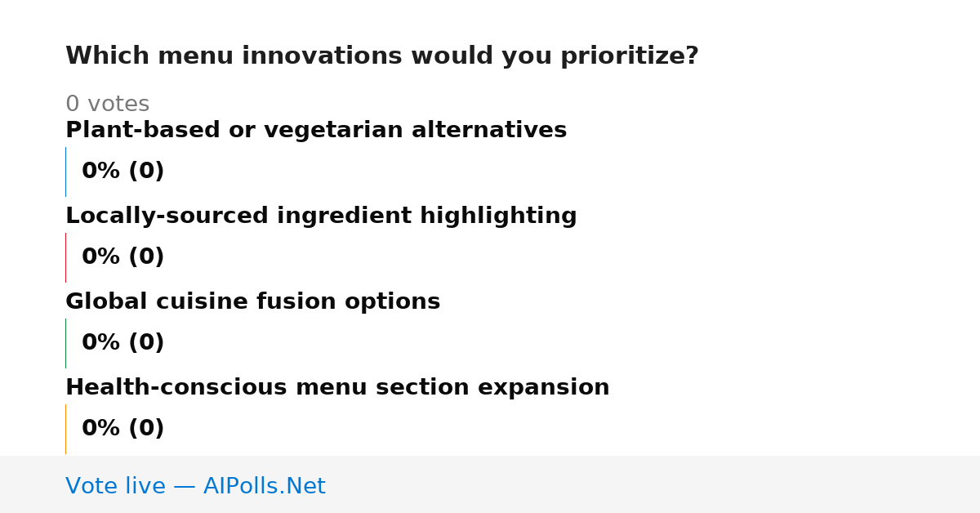Click the locally-sourced 0% (0) result value

click(122, 257)
